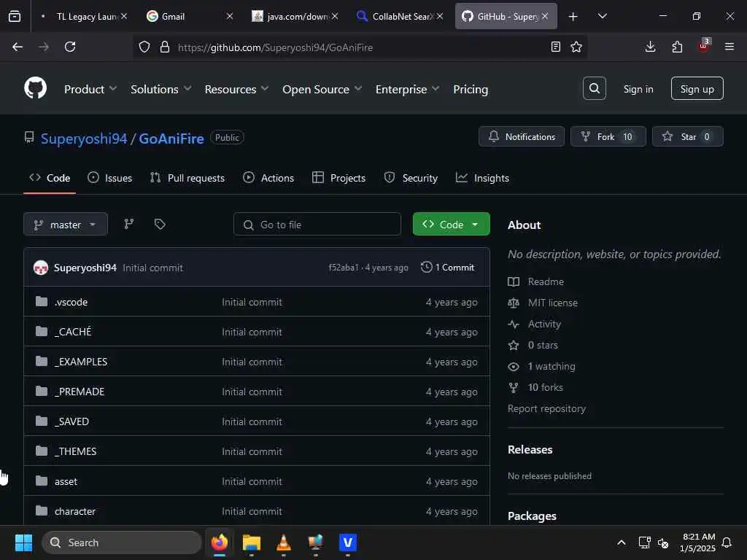This screenshot has height=560, width=747.
Task: Open Firefox downloads panel
Action: click(x=650, y=47)
